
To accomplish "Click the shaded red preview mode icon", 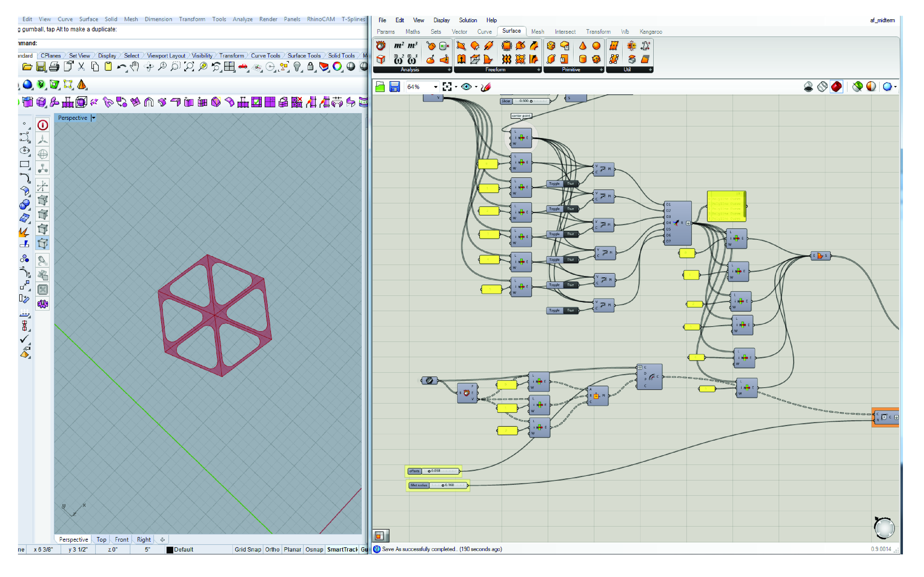I will point(836,87).
